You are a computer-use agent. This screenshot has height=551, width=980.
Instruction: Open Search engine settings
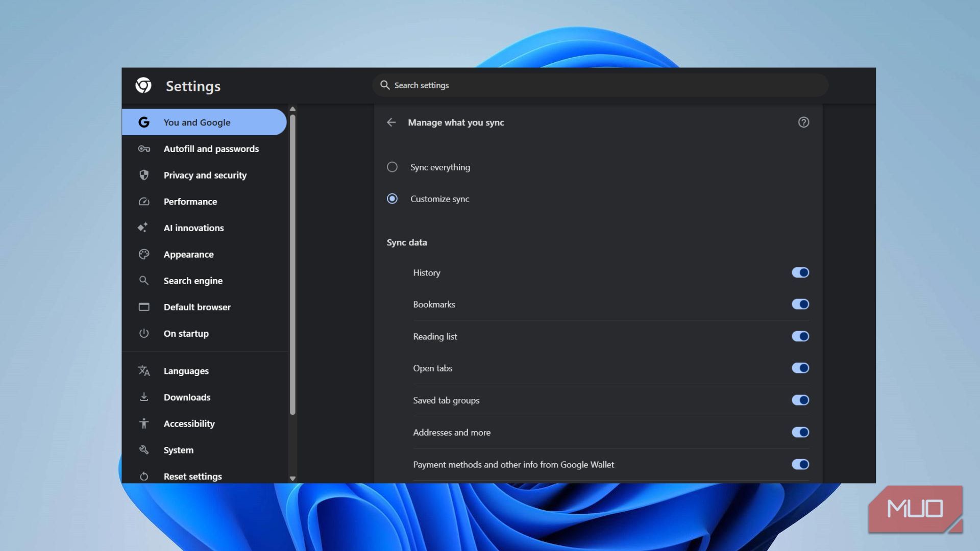[204, 281]
